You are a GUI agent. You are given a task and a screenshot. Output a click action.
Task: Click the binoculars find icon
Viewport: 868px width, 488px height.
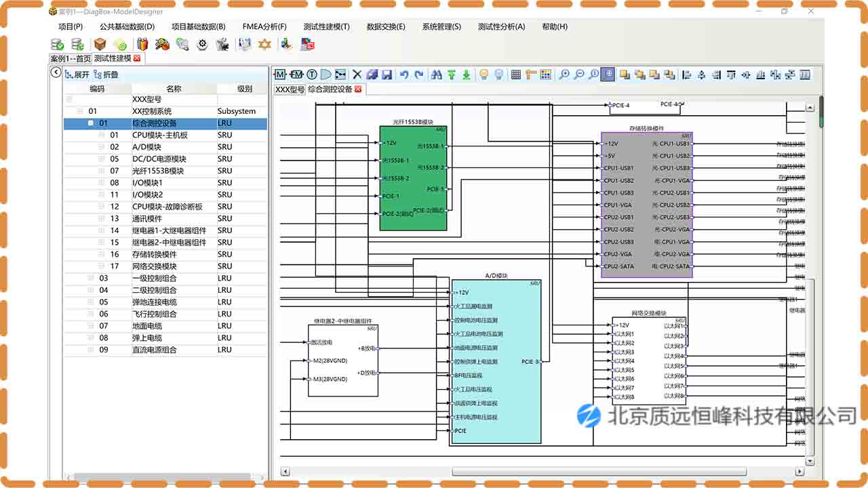[437, 75]
